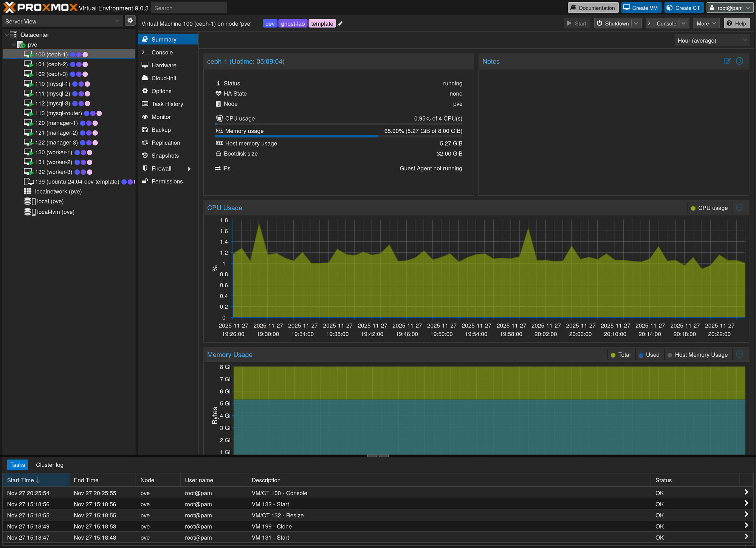Open the Hour (average) timeframe dropdown
This screenshot has height=548, width=756.
coord(711,40)
